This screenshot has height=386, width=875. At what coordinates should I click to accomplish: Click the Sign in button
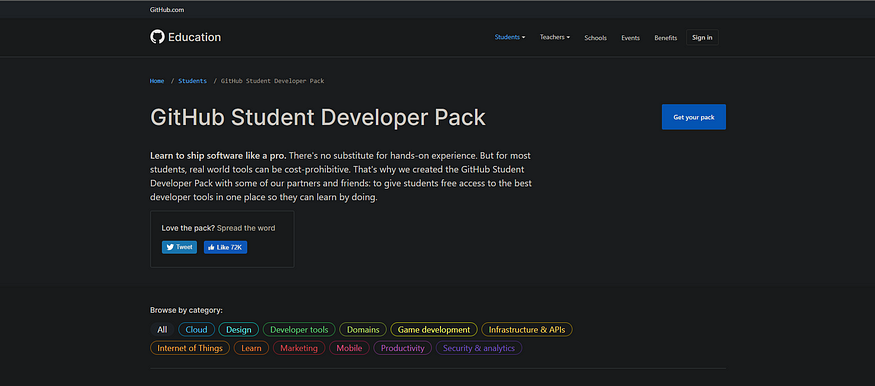[702, 37]
